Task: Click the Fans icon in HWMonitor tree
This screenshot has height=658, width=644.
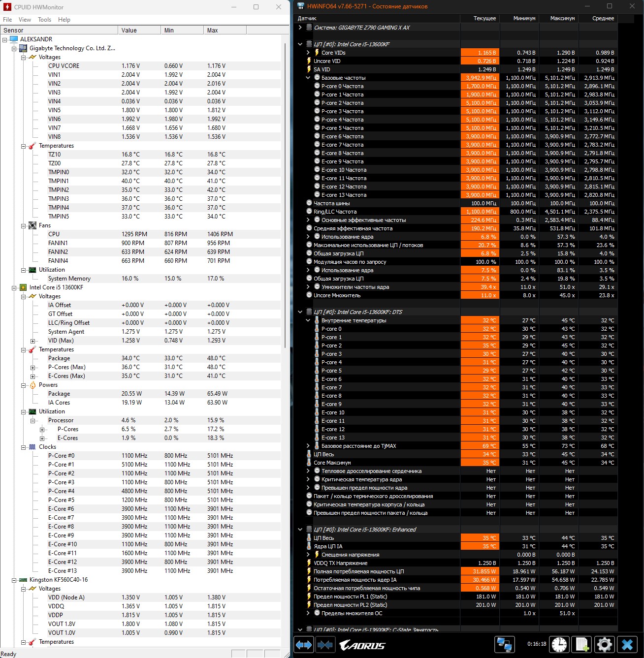Action: point(32,225)
